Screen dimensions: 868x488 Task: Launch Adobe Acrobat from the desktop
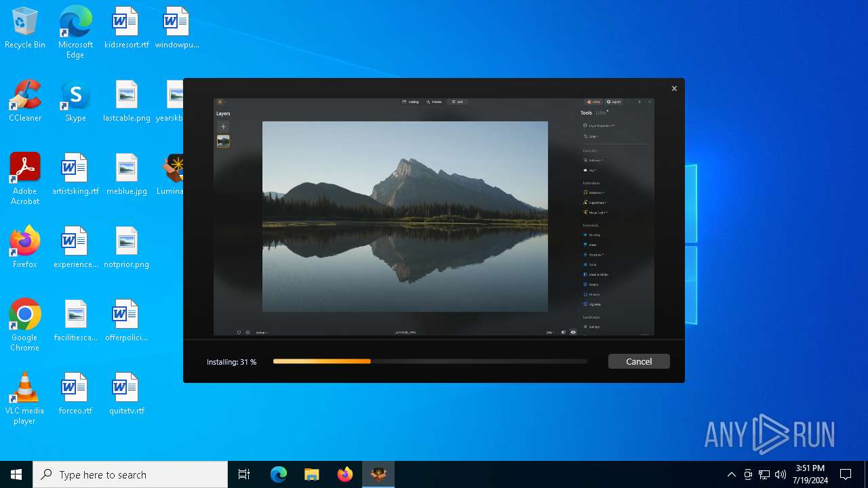(x=25, y=179)
